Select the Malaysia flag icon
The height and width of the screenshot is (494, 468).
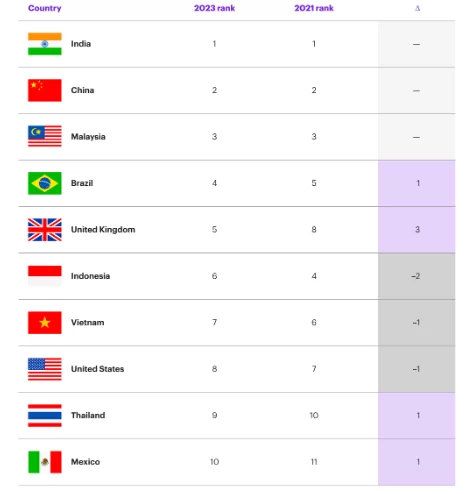point(45,136)
